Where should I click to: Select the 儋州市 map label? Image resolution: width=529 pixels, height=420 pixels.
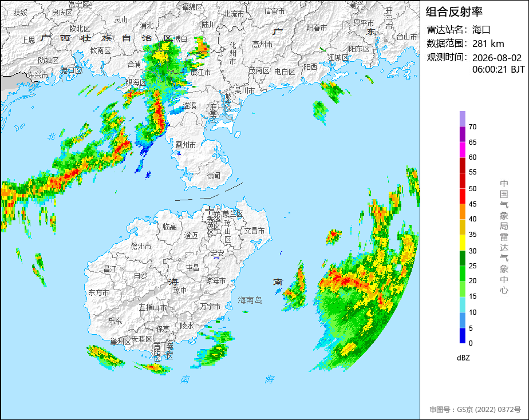click(x=141, y=247)
